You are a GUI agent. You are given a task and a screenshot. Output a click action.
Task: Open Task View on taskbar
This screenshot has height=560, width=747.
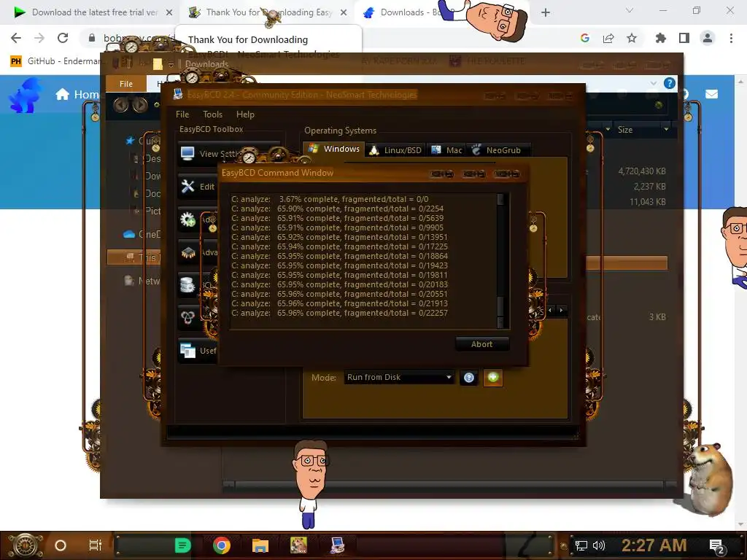point(96,545)
